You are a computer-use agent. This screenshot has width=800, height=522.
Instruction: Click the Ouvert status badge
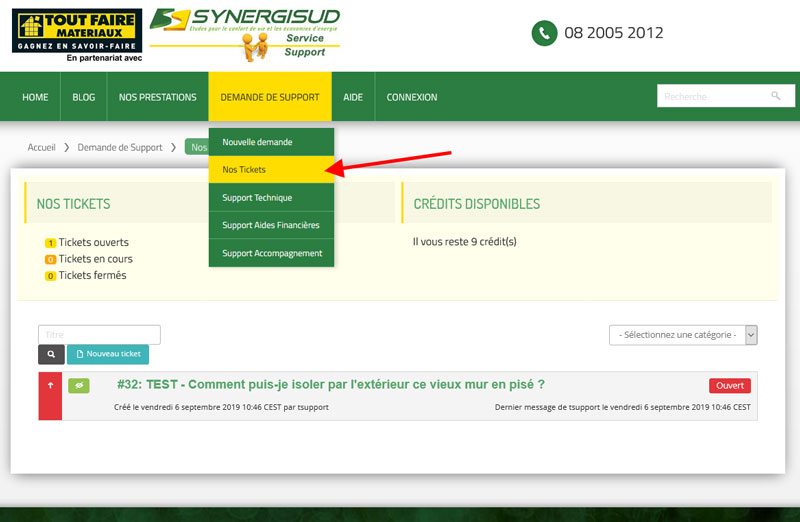729,386
